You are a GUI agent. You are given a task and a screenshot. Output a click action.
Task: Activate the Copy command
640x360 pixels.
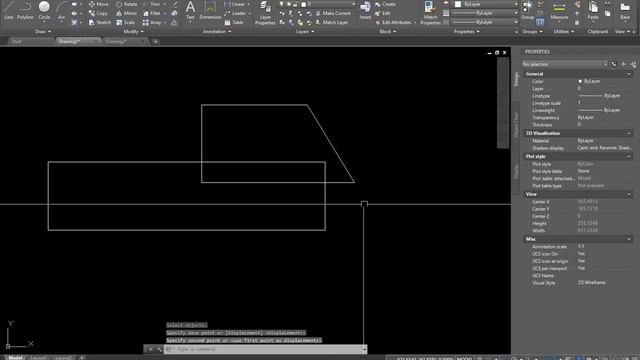click(x=98, y=13)
